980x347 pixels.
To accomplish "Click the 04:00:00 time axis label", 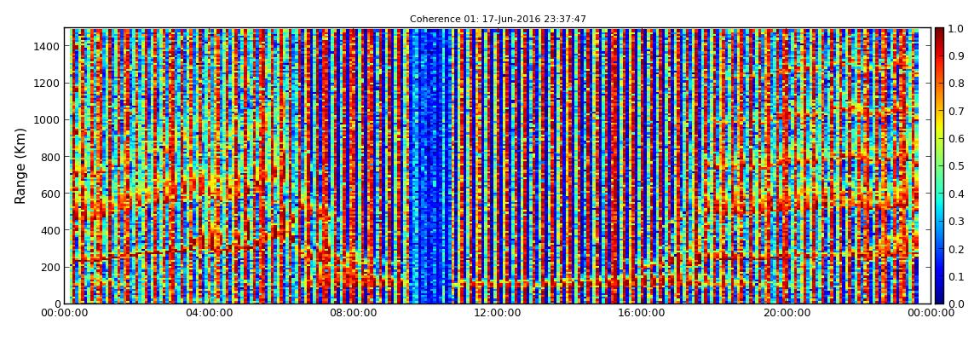I will pyautogui.click(x=210, y=313).
